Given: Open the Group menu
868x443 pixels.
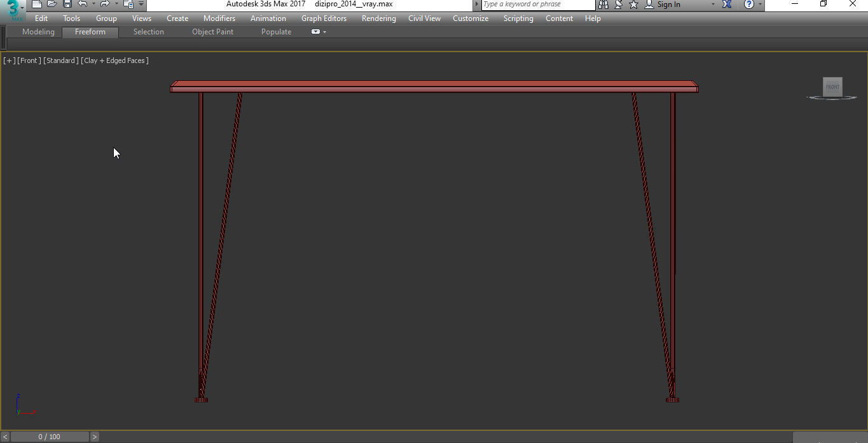Looking at the screenshot, I should pyautogui.click(x=106, y=18).
